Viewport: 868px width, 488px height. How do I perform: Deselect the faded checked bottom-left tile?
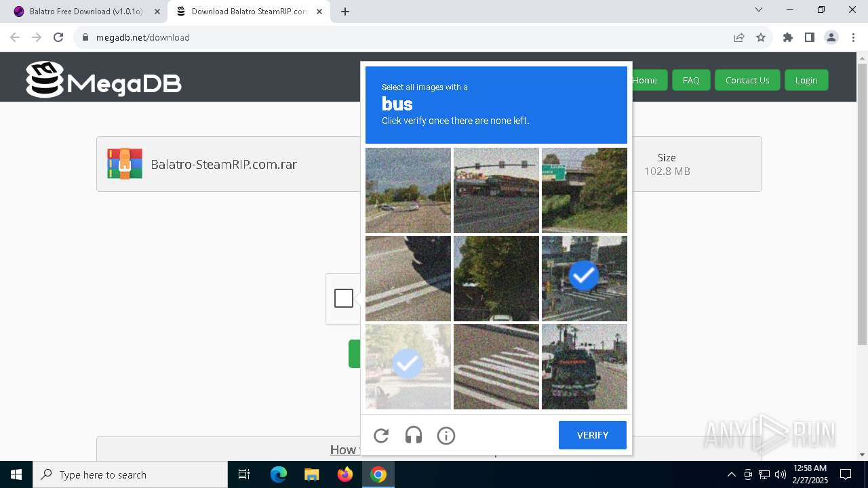tap(408, 367)
